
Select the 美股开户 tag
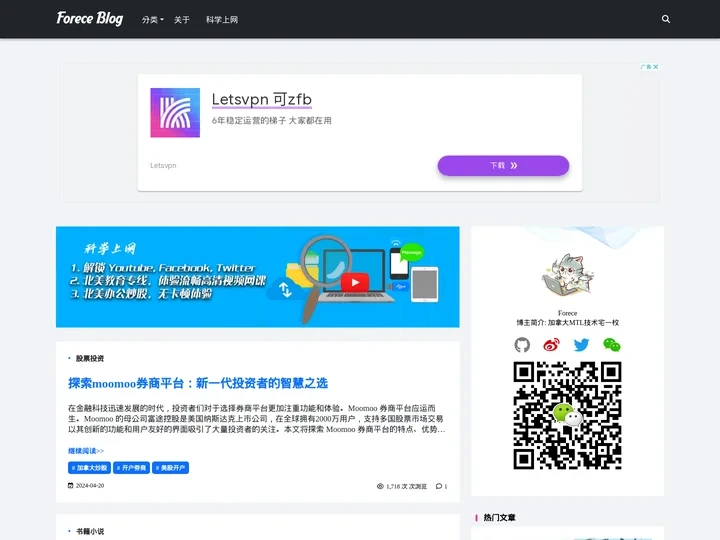(x=170, y=467)
